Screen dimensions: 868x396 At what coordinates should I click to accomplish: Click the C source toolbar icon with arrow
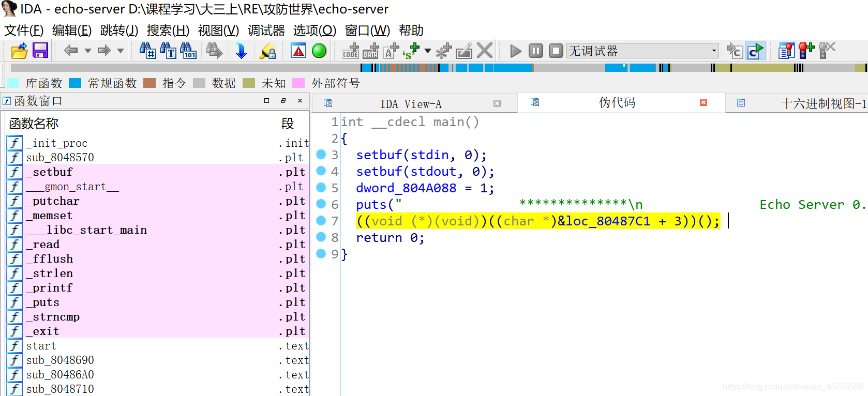point(735,51)
